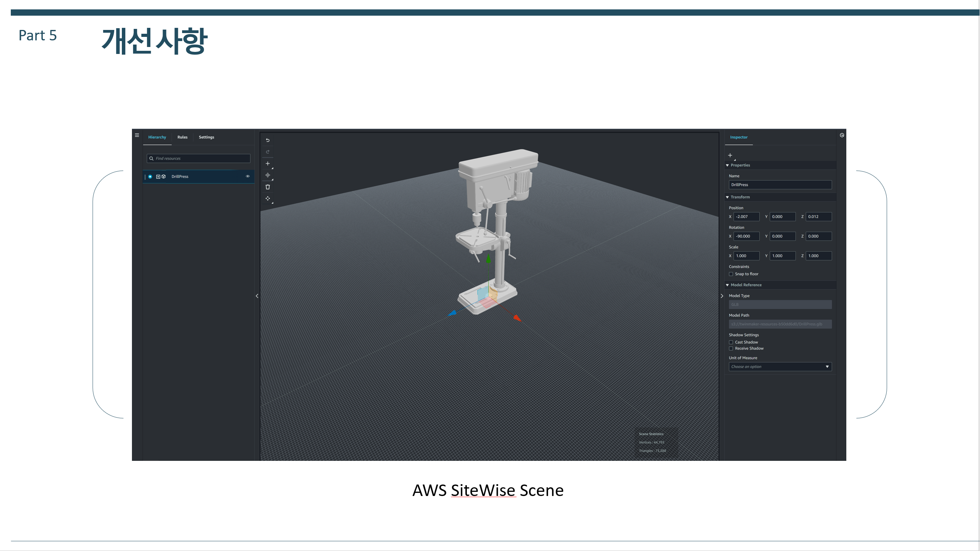Click the Scene Statistics overlay text

click(651, 434)
